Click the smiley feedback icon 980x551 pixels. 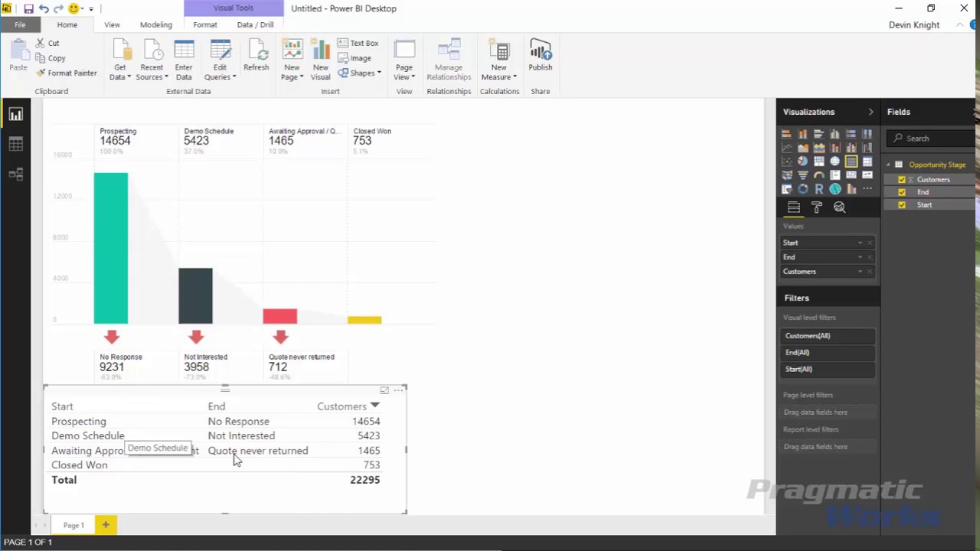pos(73,8)
